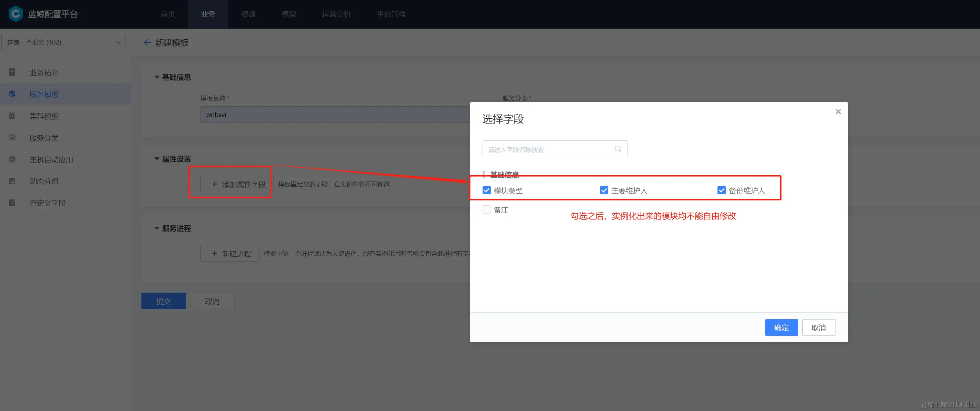Select 服务分类 in the sidebar
This screenshot has height=411, width=980.
coord(66,137)
